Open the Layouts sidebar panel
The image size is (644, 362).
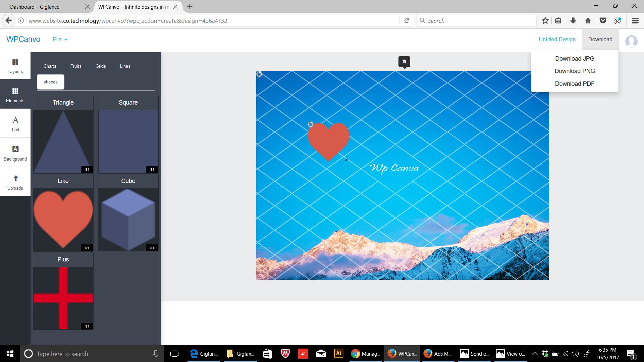point(15,66)
